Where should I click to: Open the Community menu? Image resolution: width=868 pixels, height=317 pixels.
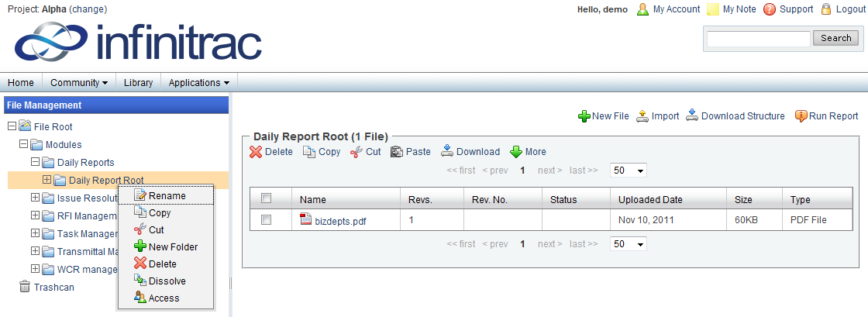[78, 82]
